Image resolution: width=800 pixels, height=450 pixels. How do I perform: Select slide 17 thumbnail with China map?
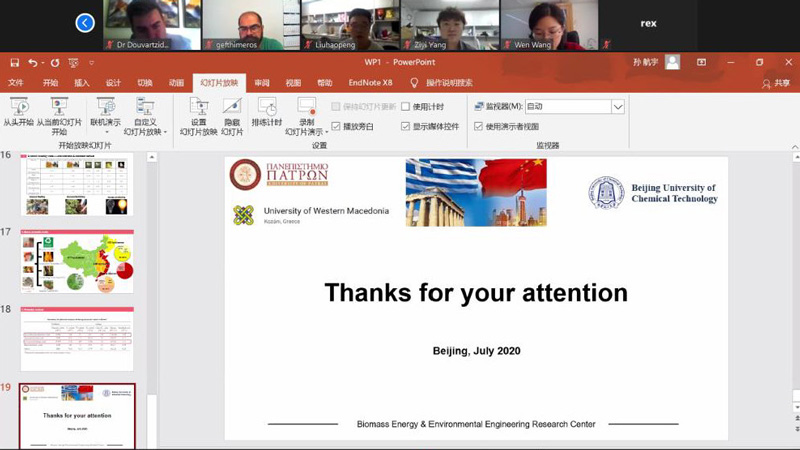click(77, 261)
